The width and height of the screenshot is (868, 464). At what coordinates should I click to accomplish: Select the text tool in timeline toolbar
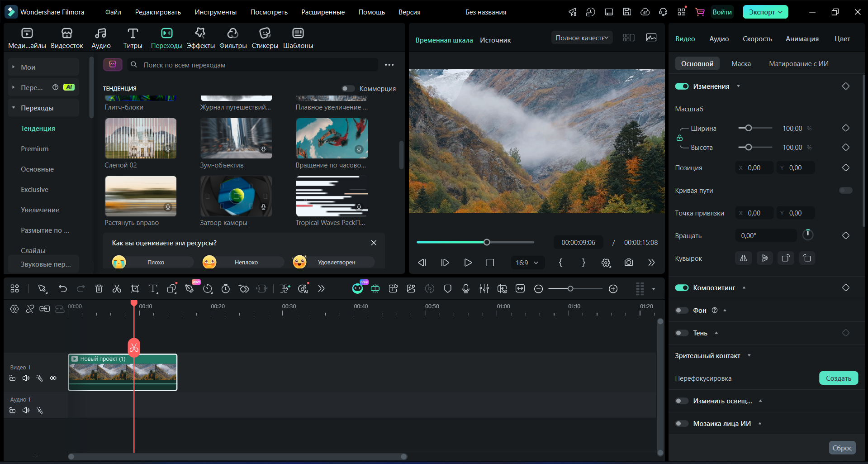(x=153, y=289)
